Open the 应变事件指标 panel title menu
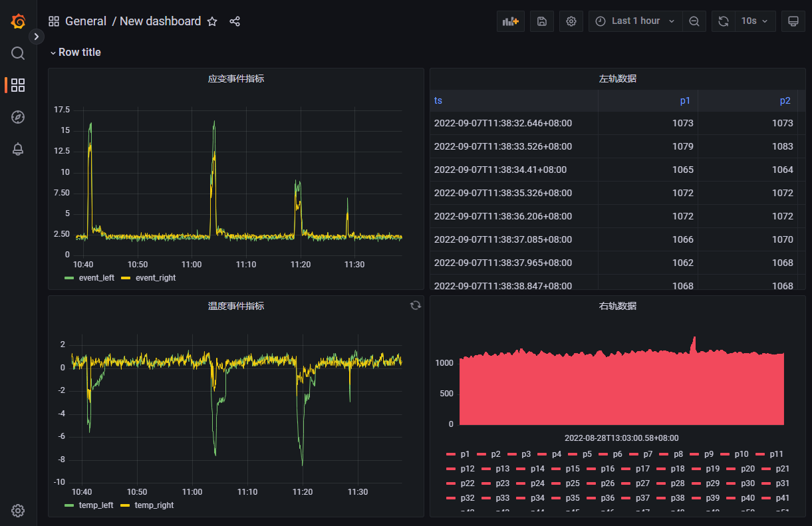The image size is (812, 526). pyautogui.click(x=235, y=78)
